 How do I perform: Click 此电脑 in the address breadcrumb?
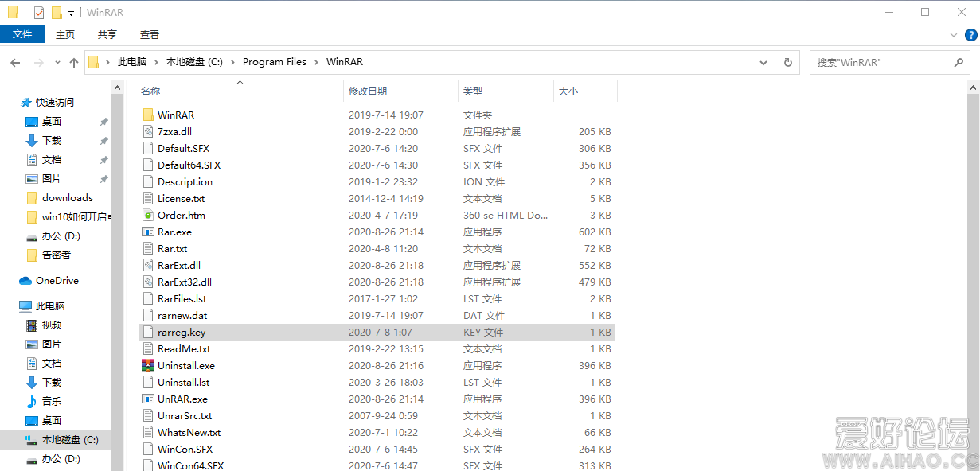(132, 62)
